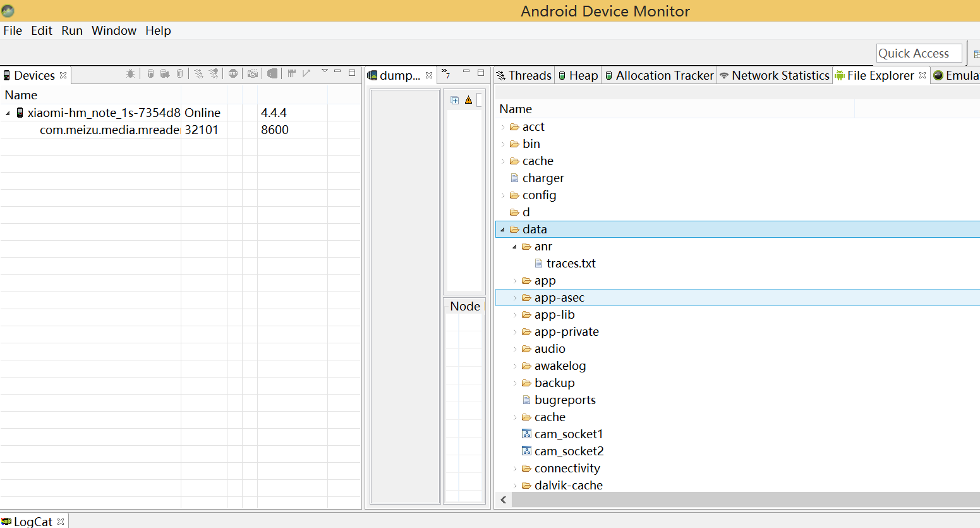Click the Update Threads icon in Devices
Viewport: 980px width, 528px height.
point(198,73)
